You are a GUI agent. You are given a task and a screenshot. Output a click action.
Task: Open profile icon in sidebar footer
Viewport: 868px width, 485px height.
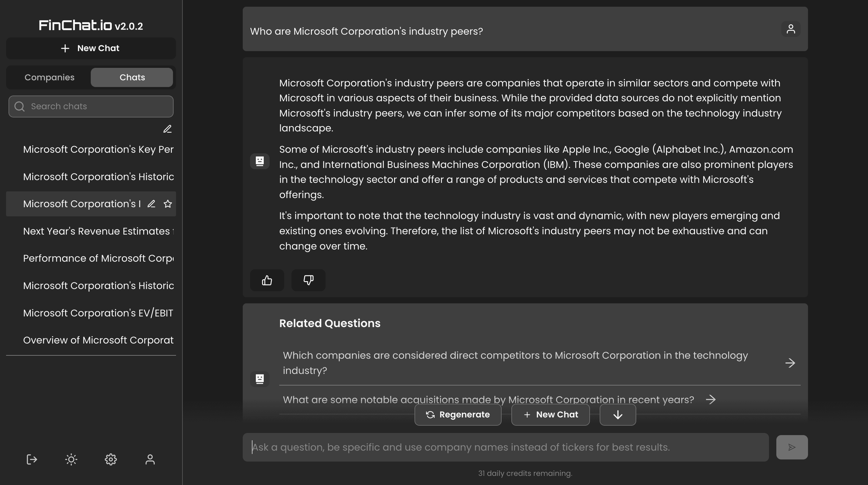(x=150, y=459)
